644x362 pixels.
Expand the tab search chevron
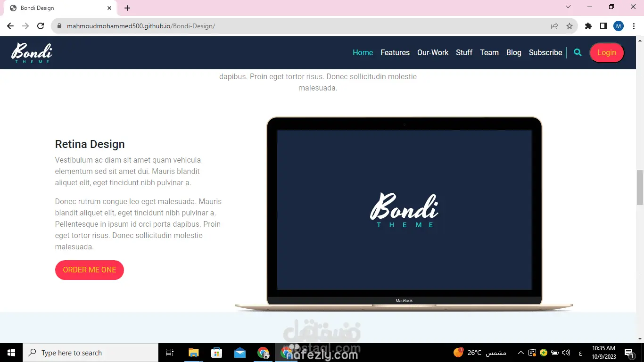568,7
